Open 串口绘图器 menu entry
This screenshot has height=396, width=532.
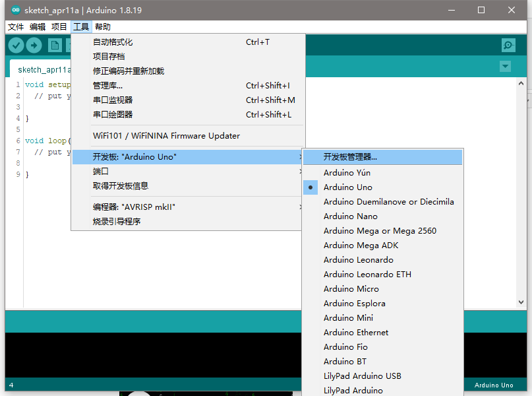pyautogui.click(x=188, y=114)
